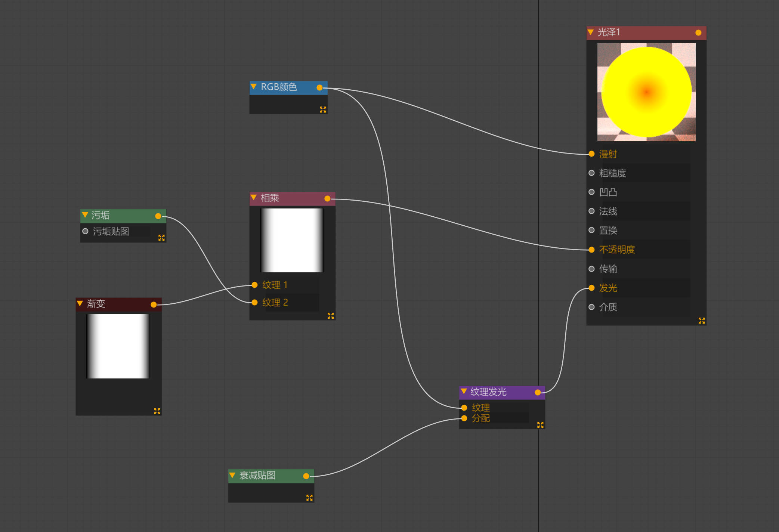
Task: Click the 衰减贴图 node output pin
Action: point(306,476)
